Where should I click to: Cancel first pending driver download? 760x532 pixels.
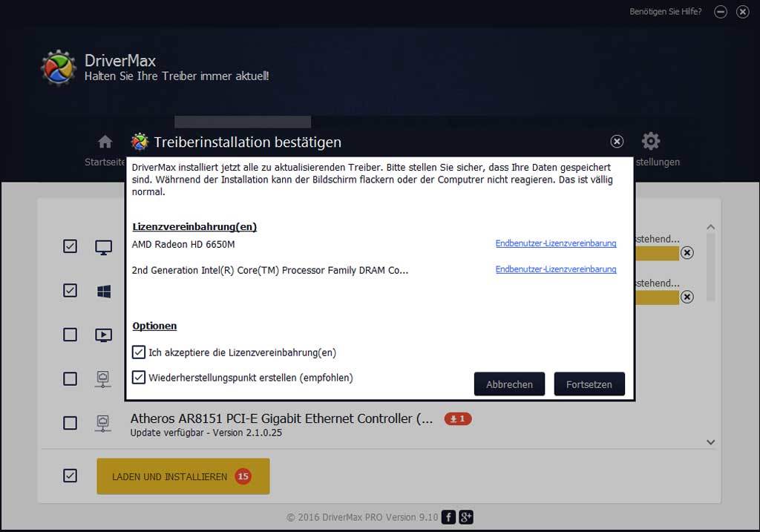[x=687, y=252]
